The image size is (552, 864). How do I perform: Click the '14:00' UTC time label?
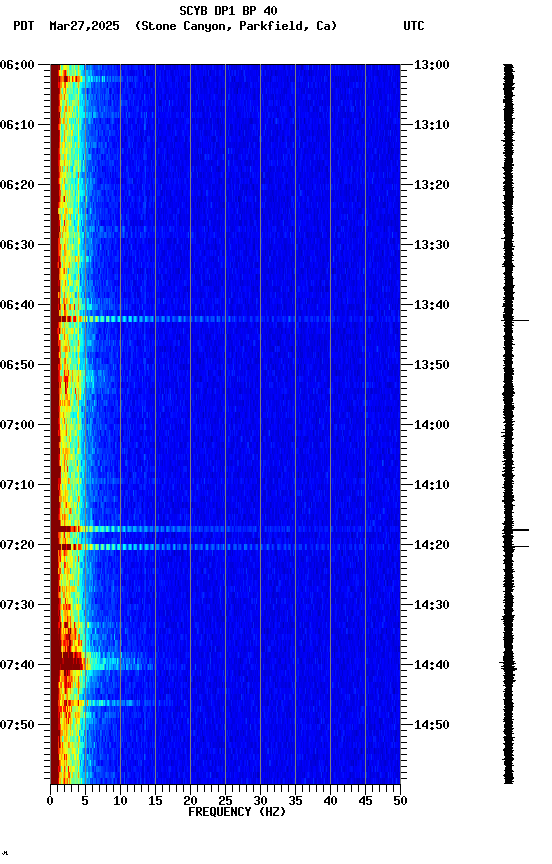(432, 425)
